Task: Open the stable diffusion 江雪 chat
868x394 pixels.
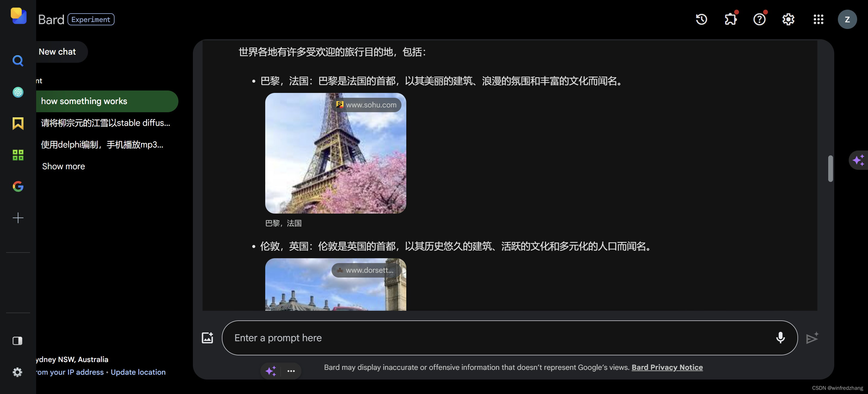Action: point(105,123)
